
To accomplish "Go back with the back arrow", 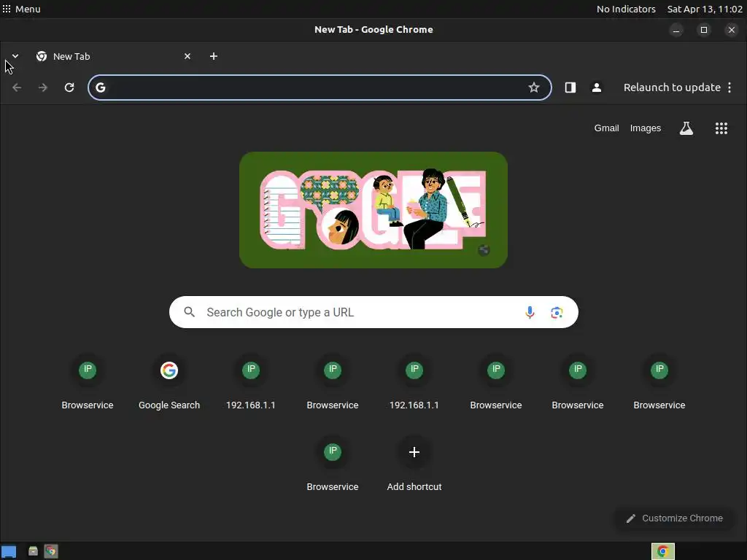I will pos(17,87).
